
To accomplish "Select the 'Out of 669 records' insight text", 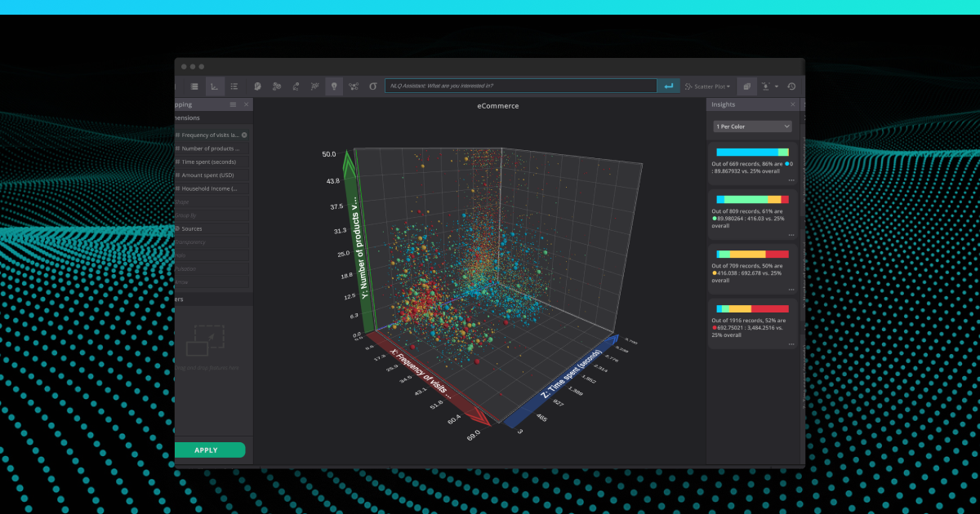I will click(x=751, y=168).
